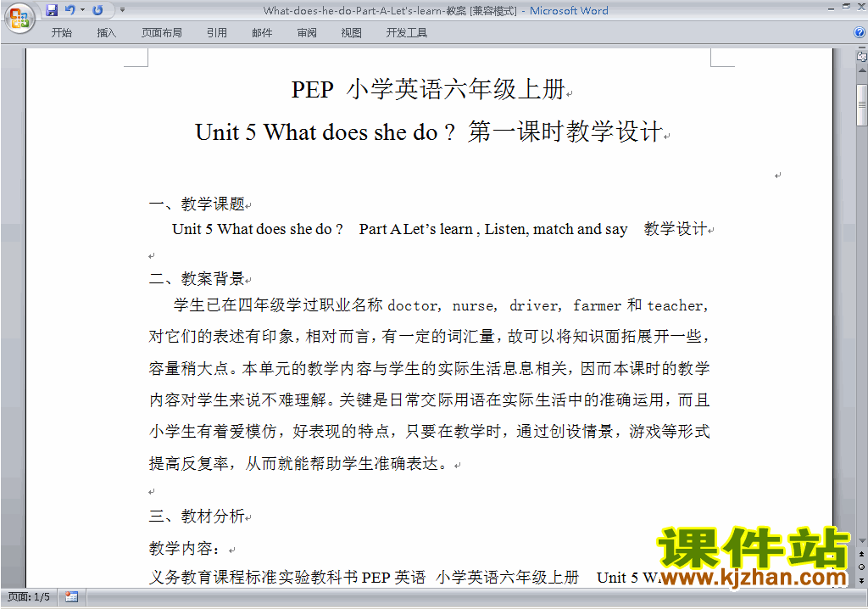Click line starting '对它们的表述有印象'
Viewport: 868px width, 609px height.
(429, 337)
